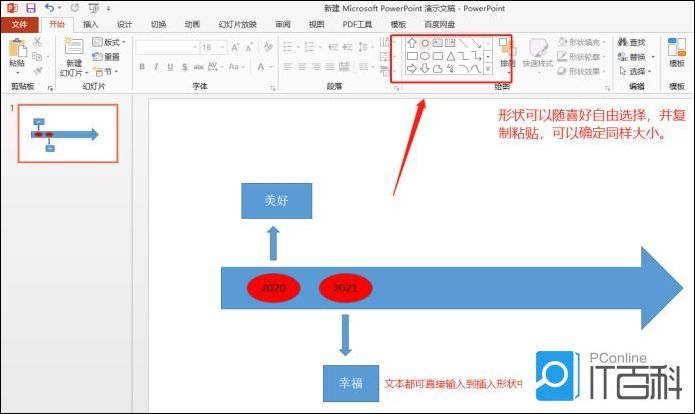This screenshot has width=695, height=414.
Task: Select the up arrow shape in gallery
Action: 412,43
